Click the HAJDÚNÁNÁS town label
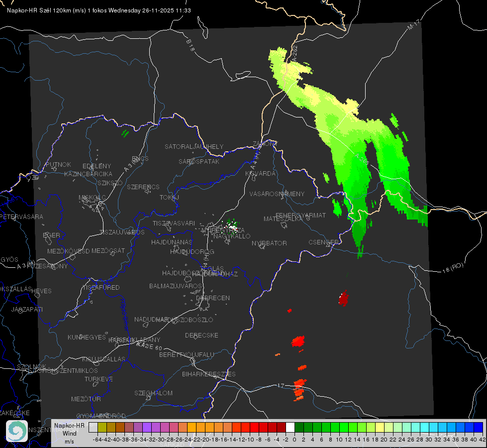Image resolution: width=487 pixels, height=448 pixels. pyautogui.click(x=172, y=242)
